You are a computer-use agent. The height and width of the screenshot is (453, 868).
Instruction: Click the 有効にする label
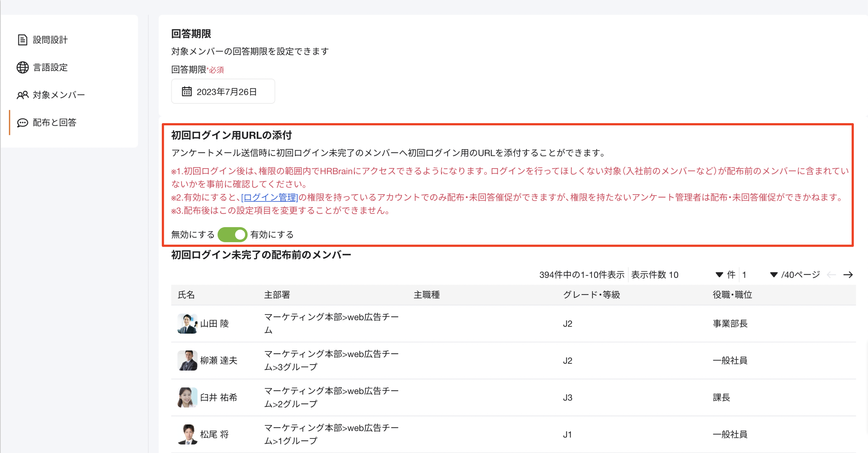[272, 235]
